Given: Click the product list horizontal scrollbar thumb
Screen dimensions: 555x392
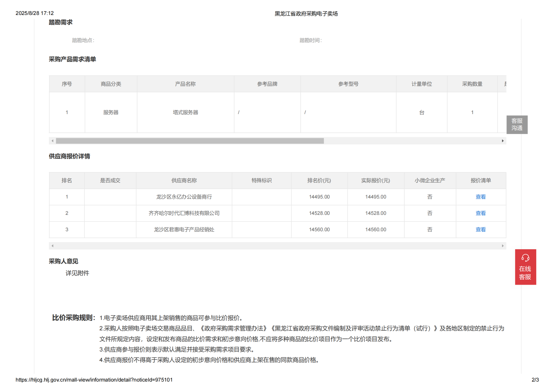Looking at the screenshot, I should 190,141.
